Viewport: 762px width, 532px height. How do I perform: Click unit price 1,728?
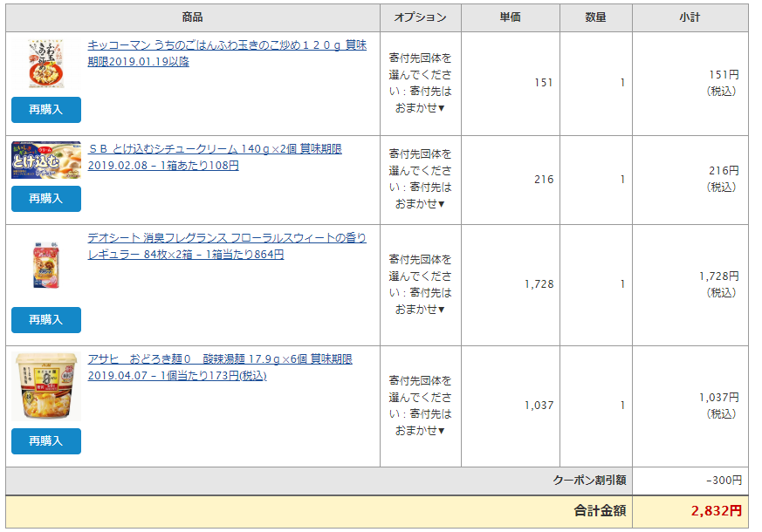coord(539,284)
